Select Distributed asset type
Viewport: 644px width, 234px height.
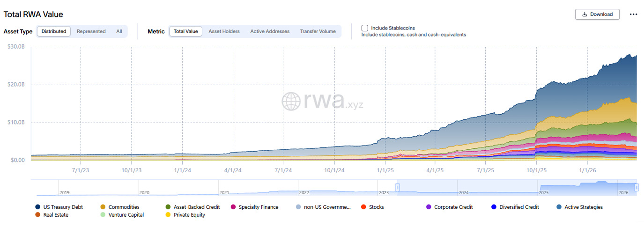(x=53, y=31)
